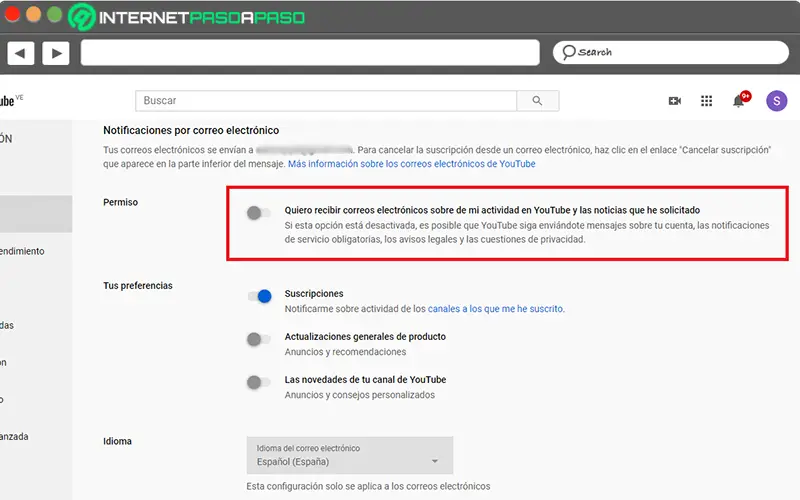
Task: Open the notifications bell icon
Action: [738, 101]
